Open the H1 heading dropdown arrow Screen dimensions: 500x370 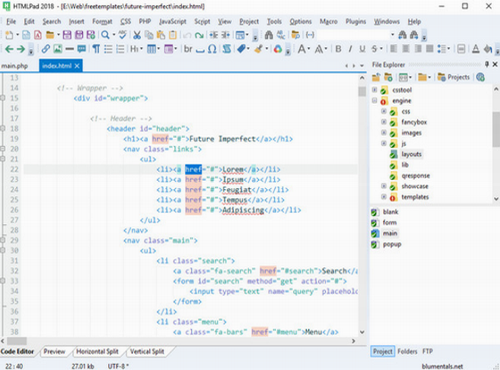pyautogui.click(x=141, y=49)
